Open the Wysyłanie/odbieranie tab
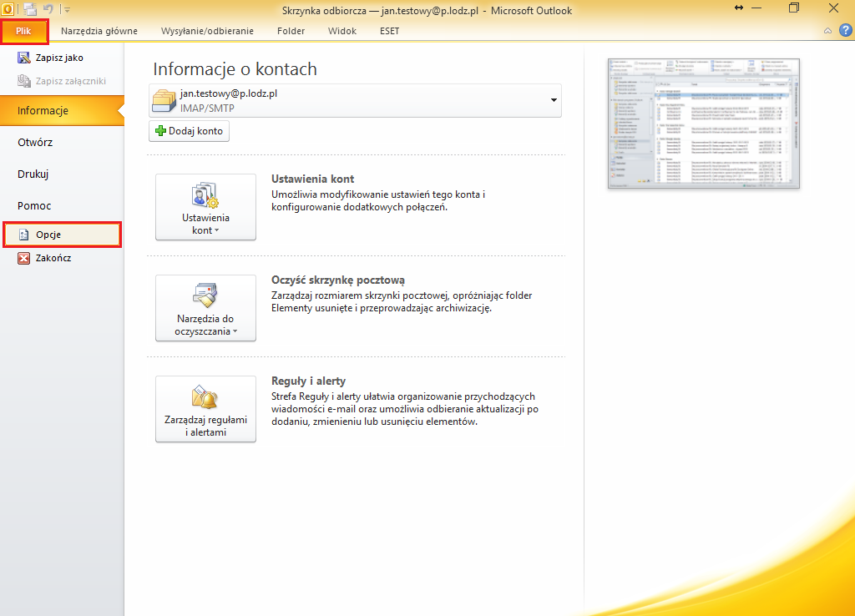This screenshot has height=616, width=855. (207, 31)
